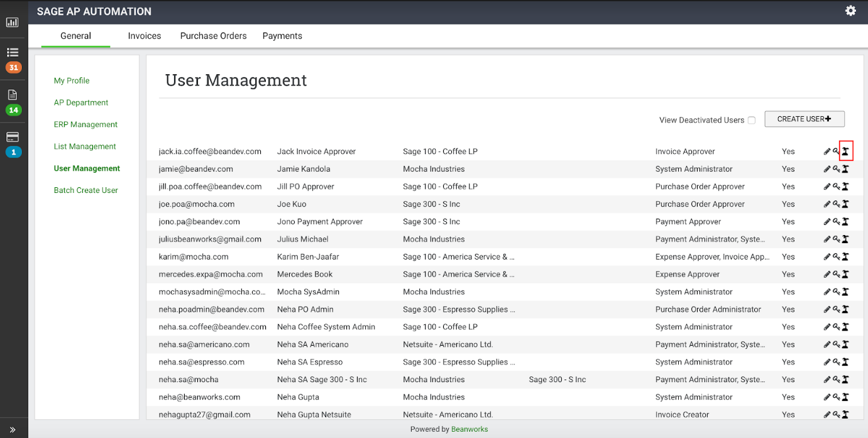
Task: Select the name Neha Gupta
Action: coord(298,397)
